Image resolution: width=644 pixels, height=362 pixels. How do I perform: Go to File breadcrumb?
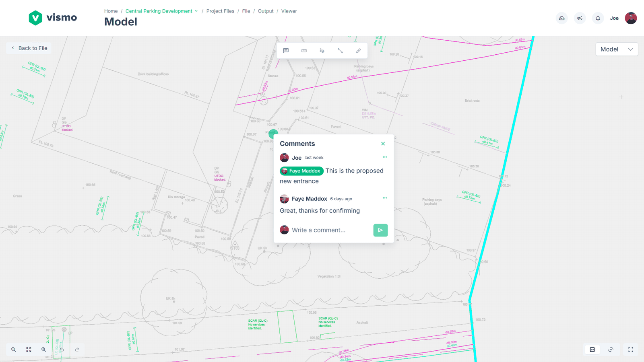coord(246,11)
